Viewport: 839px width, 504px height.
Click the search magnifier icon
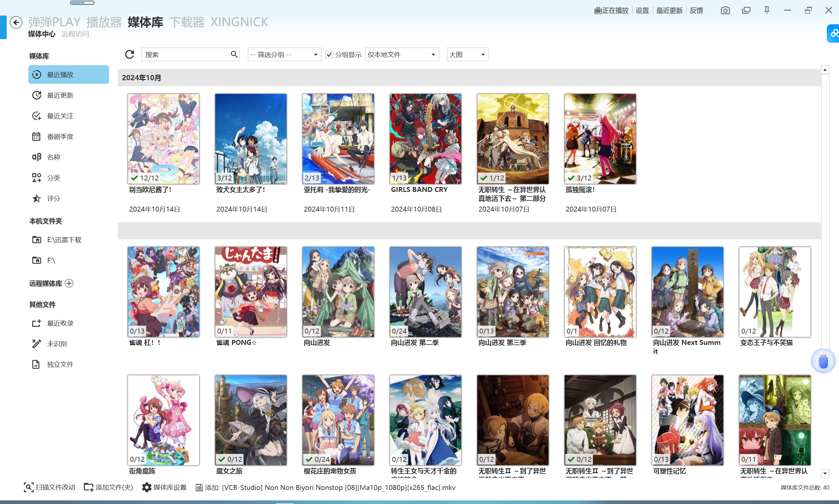pos(234,54)
